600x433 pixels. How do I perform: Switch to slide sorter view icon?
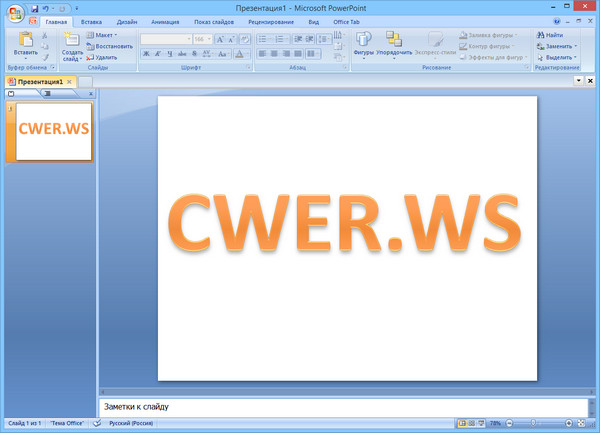pos(472,423)
